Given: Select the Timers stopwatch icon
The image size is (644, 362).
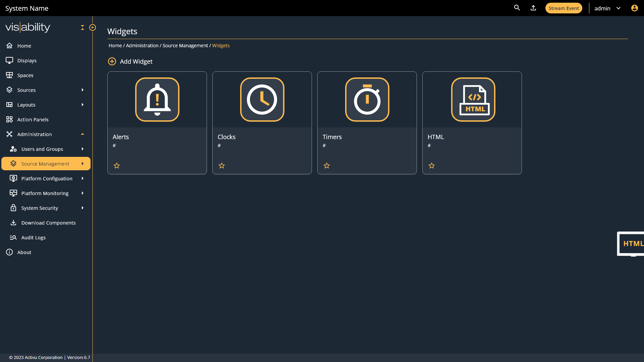Looking at the screenshot, I should pyautogui.click(x=367, y=100).
